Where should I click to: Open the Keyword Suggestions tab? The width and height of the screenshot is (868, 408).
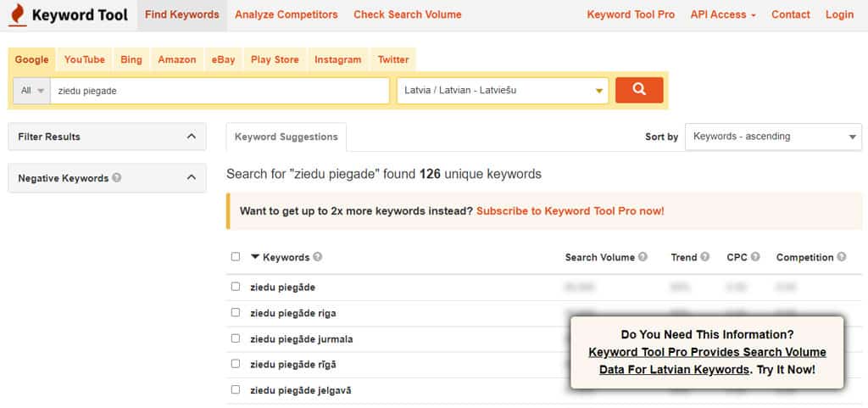coord(287,137)
